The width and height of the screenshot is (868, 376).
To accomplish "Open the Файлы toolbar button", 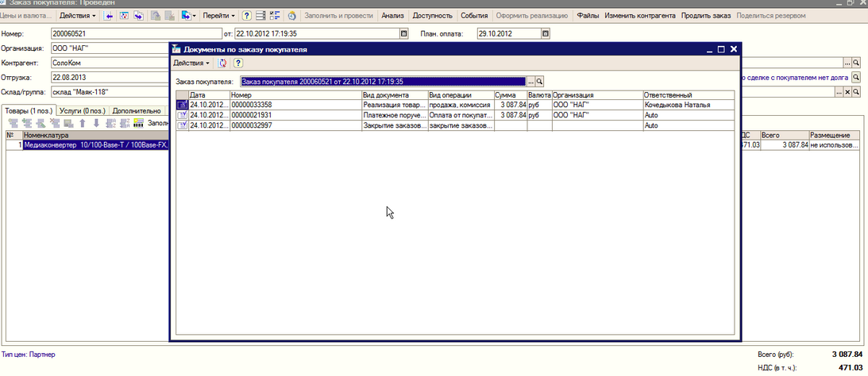I will click(588, 15).
